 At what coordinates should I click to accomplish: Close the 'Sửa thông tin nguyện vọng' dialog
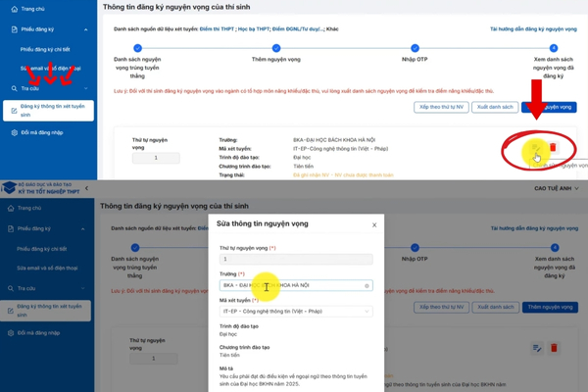coord(374,224)
